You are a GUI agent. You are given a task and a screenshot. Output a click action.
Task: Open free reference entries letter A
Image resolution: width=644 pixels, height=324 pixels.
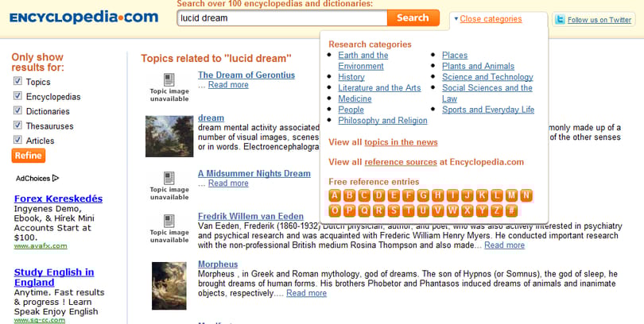[x=335, y=195]
